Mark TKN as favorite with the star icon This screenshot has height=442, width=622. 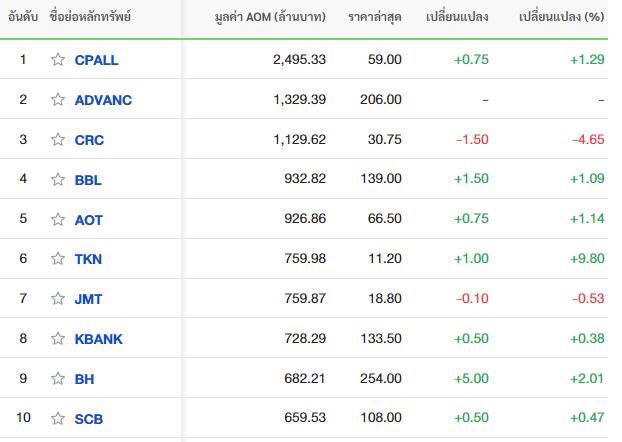point(58,259)
